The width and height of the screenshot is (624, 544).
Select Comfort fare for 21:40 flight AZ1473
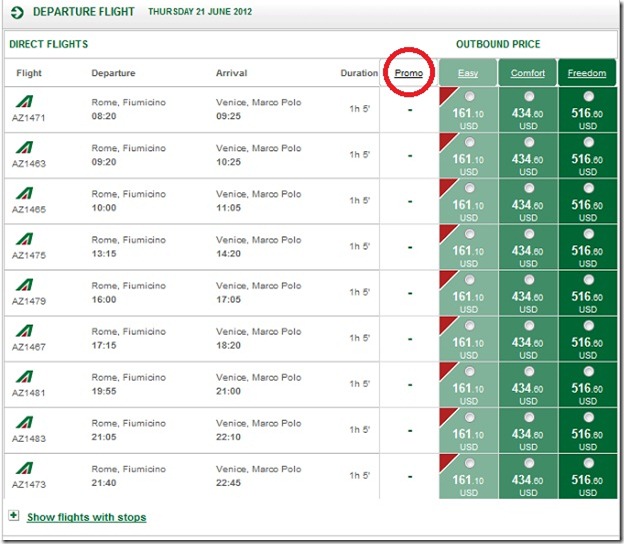[x=529, y=463]
